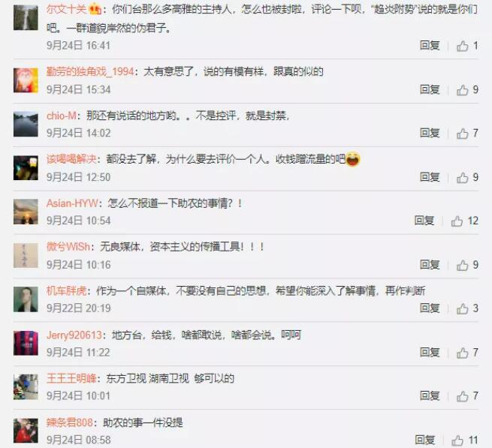This screenshot has width=492, height=448.
Task: Click the crown badge beside 尔文十关
Action: [95, 9]
